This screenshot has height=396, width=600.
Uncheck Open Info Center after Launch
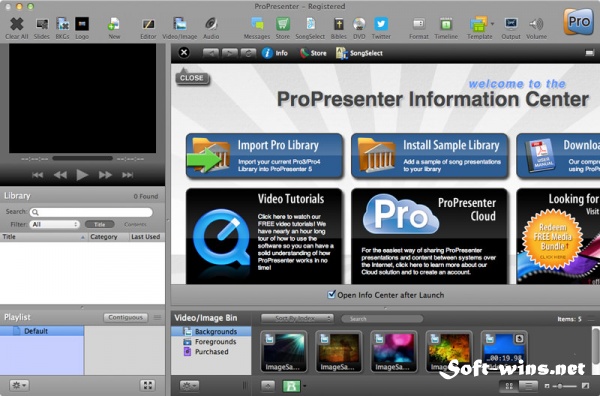[x=331, y=294]
